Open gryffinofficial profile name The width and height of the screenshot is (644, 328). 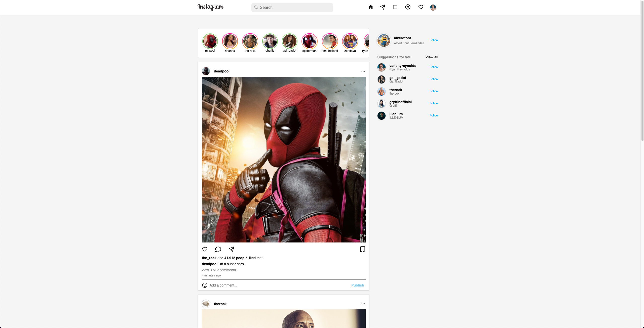(400, 102)
